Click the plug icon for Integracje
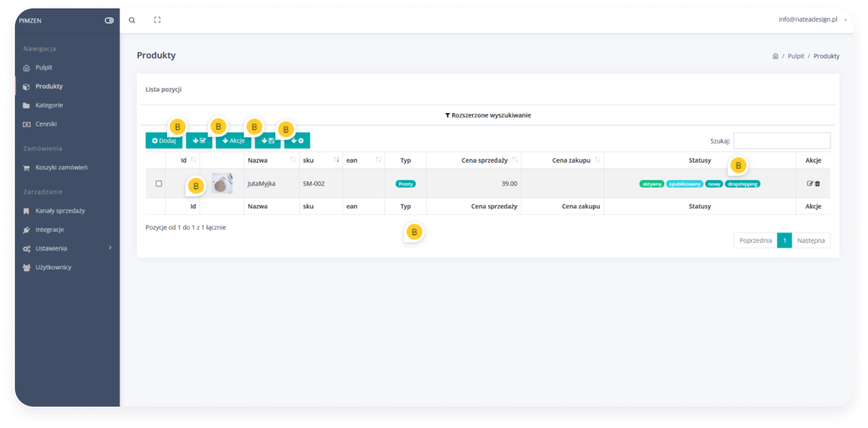 [27, 230]
